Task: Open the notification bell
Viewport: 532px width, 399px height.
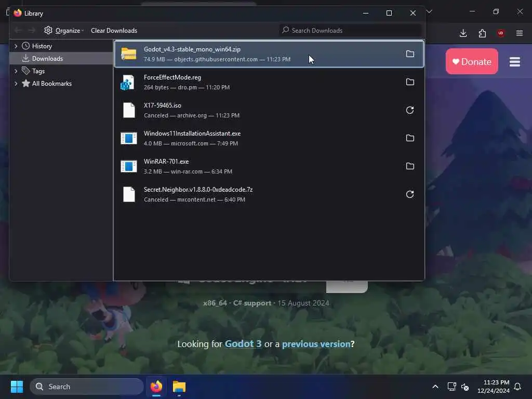Action: [x=517, y=387]
